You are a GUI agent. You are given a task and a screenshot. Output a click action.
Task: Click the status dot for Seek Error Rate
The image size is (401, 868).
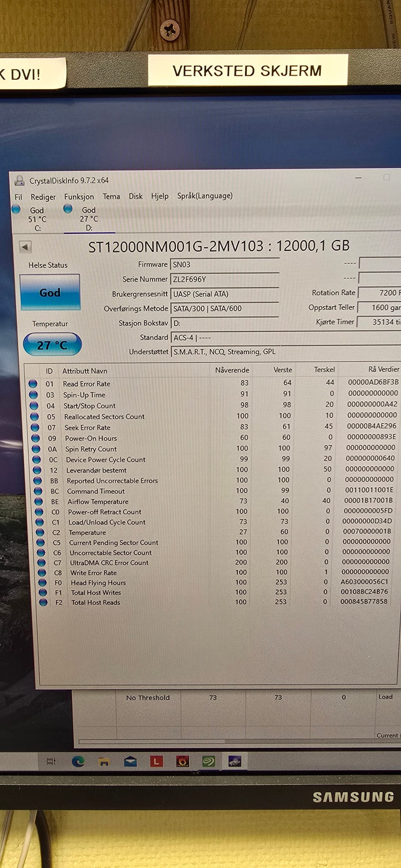35,427
